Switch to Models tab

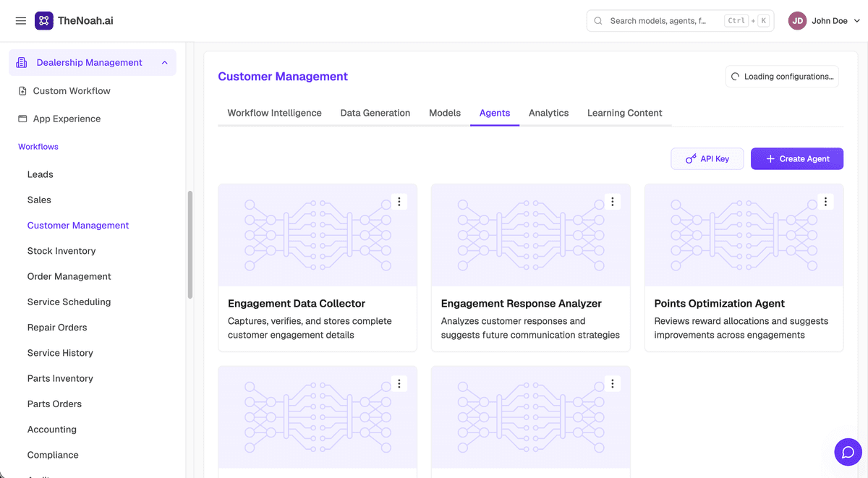tap(445, 113)
